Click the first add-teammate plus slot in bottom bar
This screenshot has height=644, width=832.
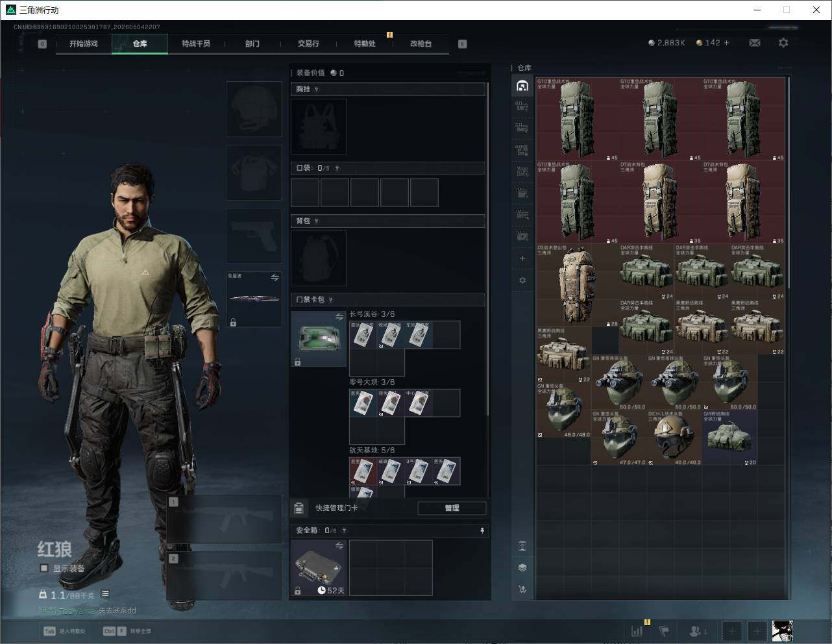click(732, 630)
